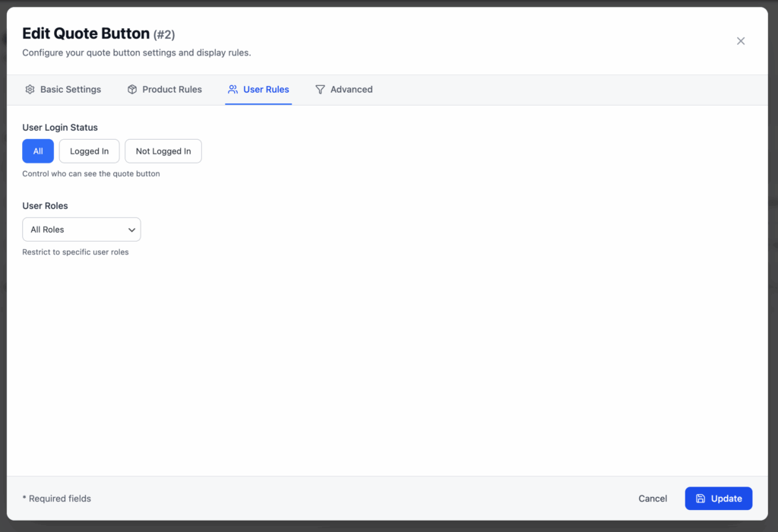Click the people icon on User Rules
The image size is (778, 532).
(x=233, y=90)
